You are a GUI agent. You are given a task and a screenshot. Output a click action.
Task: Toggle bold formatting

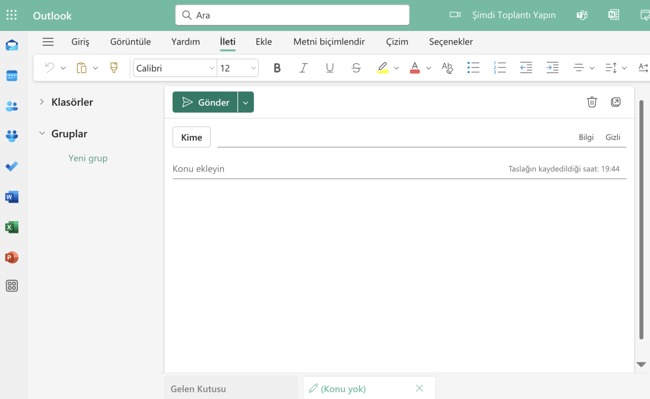(277, 68)
